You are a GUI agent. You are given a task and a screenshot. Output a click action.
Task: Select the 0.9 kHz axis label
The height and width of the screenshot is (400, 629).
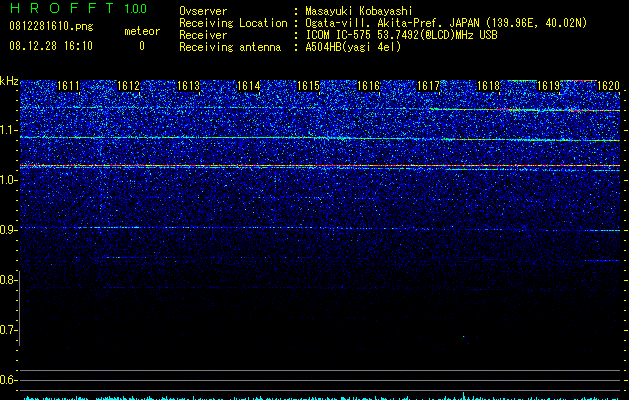point(8,230)
